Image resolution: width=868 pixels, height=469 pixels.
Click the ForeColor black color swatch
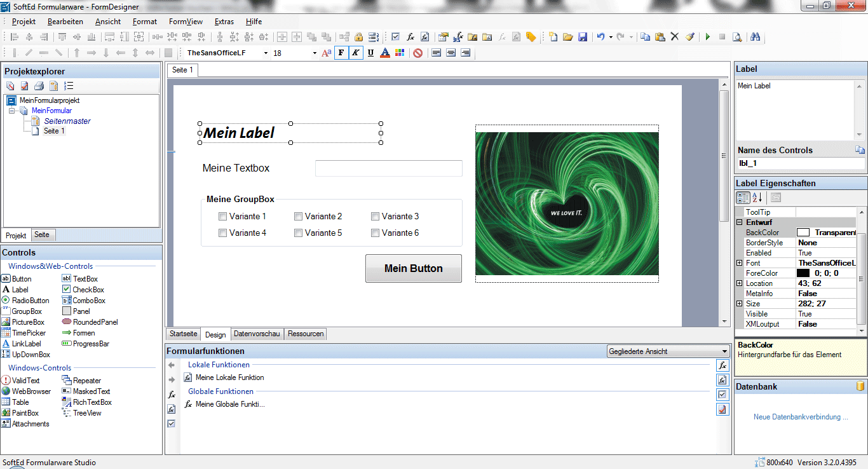click(803, 273)
